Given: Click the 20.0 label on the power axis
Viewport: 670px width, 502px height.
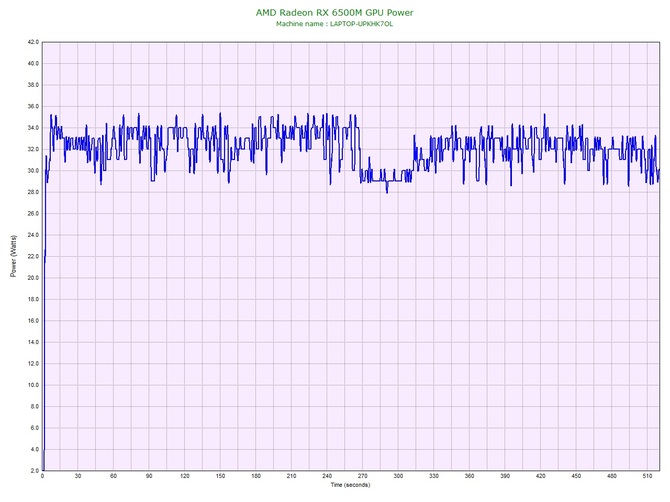Looking at the screenshot, I should 32,277.
